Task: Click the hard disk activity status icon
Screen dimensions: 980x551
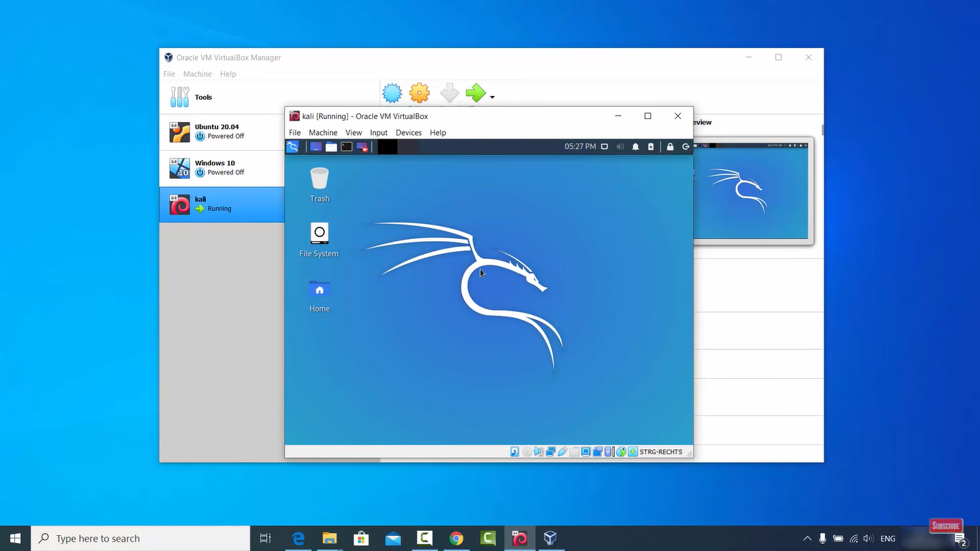Action: [x=514, y=451]
